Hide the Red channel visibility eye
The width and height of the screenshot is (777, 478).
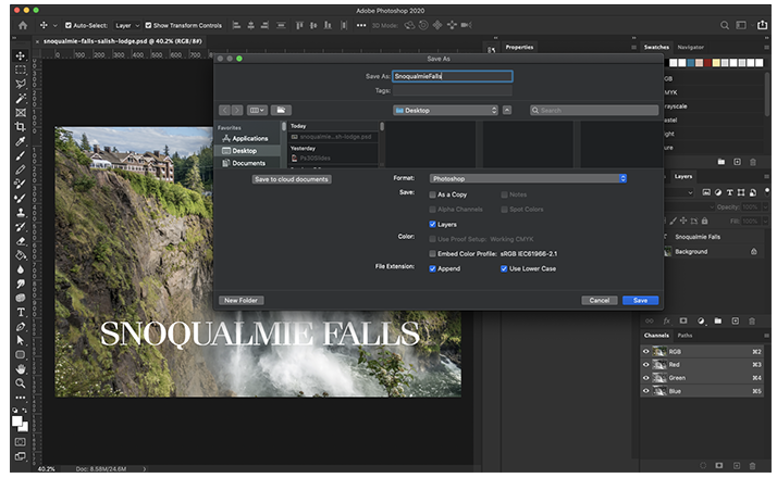[646, 365]
